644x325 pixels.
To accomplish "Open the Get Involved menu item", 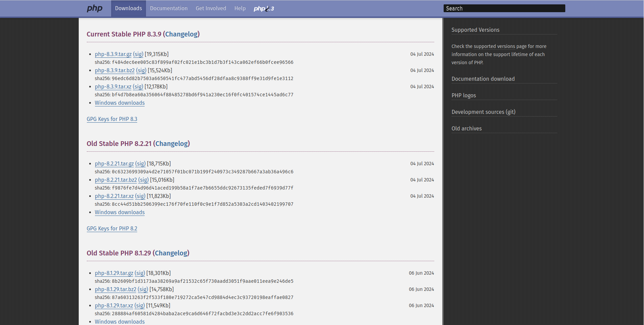I will tap(211, 8).
